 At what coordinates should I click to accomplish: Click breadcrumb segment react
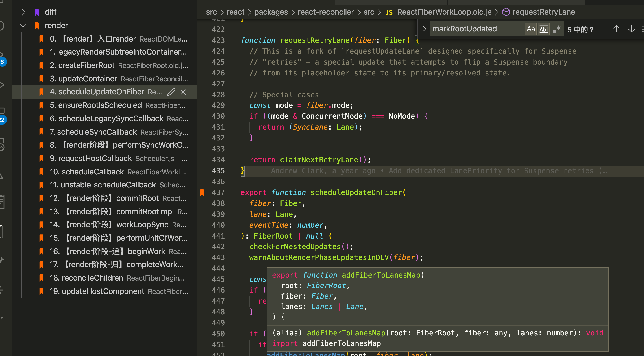click(x=235, y=12)
